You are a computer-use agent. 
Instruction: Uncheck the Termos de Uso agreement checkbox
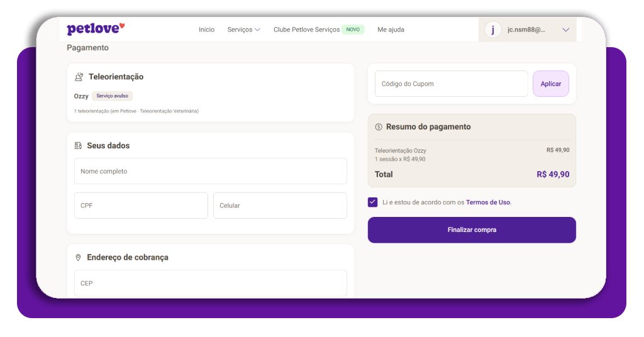[x=372, y=202]
